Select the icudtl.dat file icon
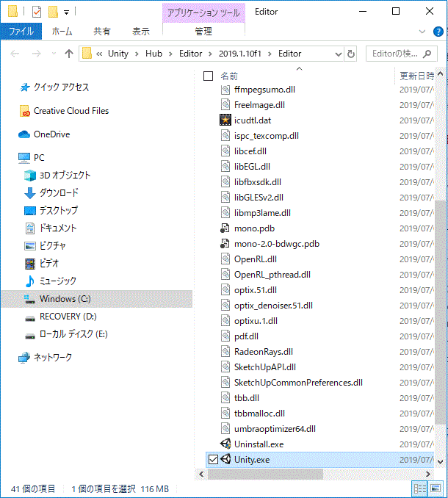Image resolution: width=448 pixels, height=498 pixels. (226, 120)
